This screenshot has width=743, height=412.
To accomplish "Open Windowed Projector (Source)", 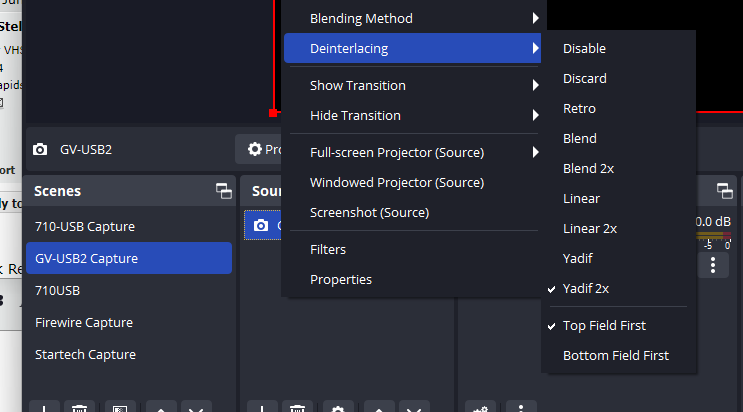I will 397,182.
